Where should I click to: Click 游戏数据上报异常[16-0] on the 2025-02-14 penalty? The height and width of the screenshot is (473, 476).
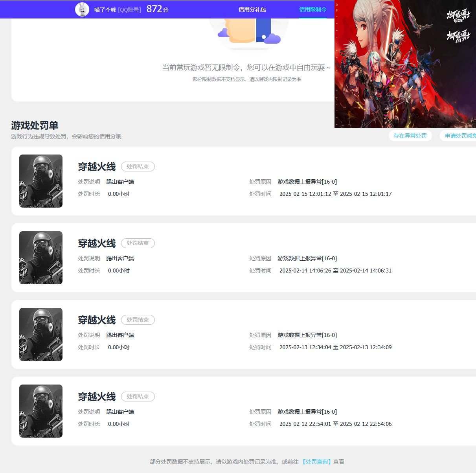tap(307, 258)
